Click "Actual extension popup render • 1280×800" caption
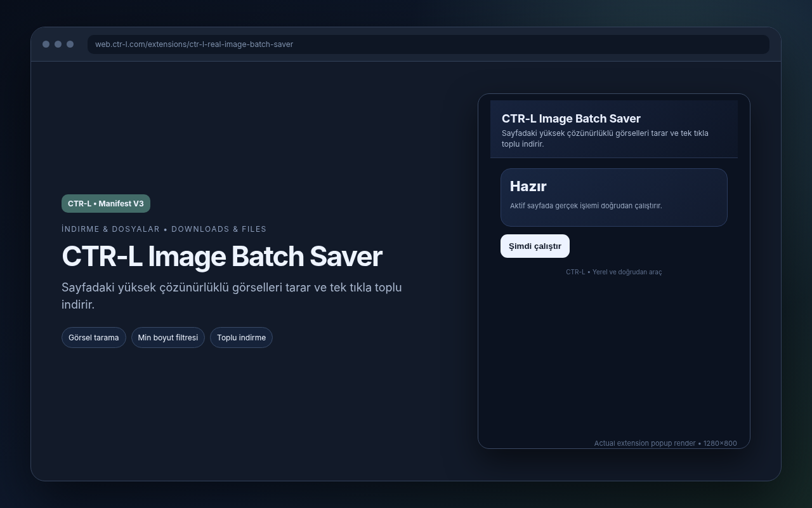This screenshot has height=508, width=812. tap(665, 443)
